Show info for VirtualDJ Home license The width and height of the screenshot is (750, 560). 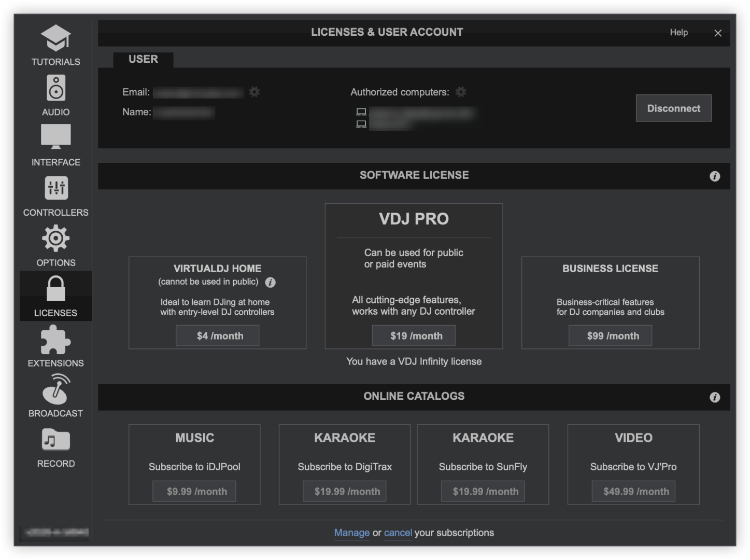pos(270,282)
